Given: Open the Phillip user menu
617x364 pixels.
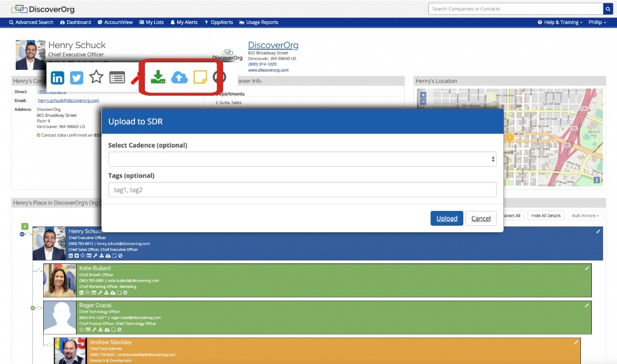Looking at the screenshot, I should pyautogui.click(x=597, y=22).
